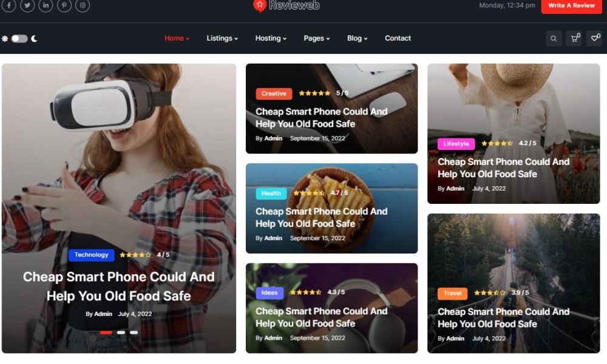This screenshot has width=607, height=364.
Task: Select the third slider dot
Action: [x=134, y=332]
